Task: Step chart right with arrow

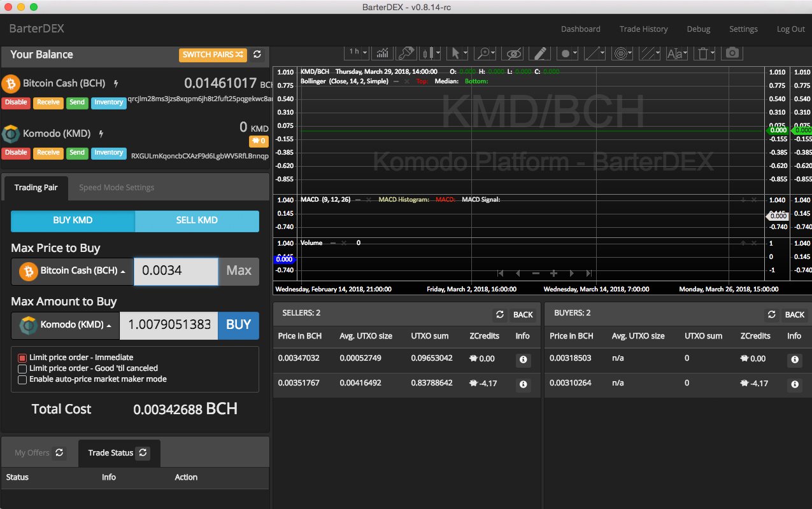Action: pos(571,273)
